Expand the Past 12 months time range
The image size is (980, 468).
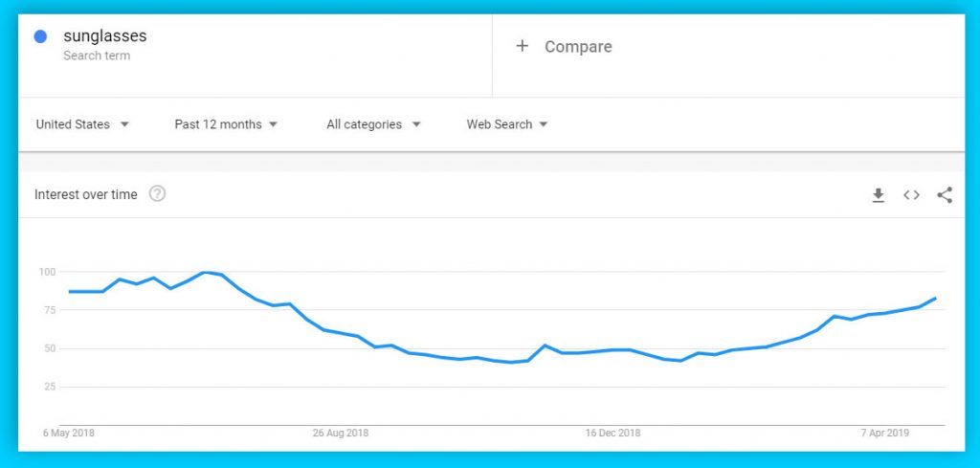pyautogui.click(x=226, y=124)
